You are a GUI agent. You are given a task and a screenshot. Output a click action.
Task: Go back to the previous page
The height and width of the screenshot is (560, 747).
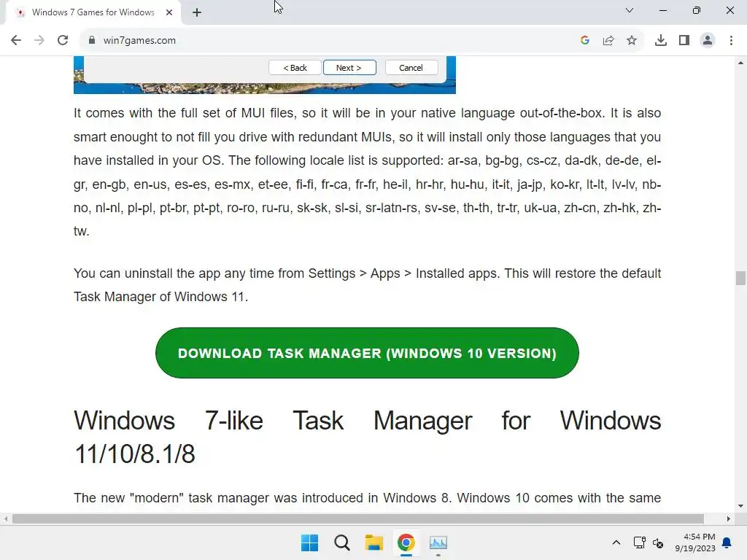16,41
